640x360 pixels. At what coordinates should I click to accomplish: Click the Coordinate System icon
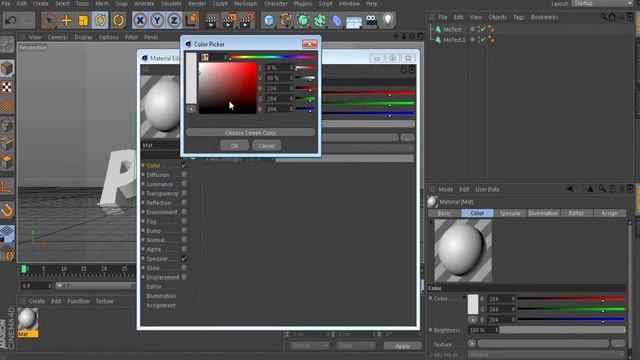[x=191, y=20]
